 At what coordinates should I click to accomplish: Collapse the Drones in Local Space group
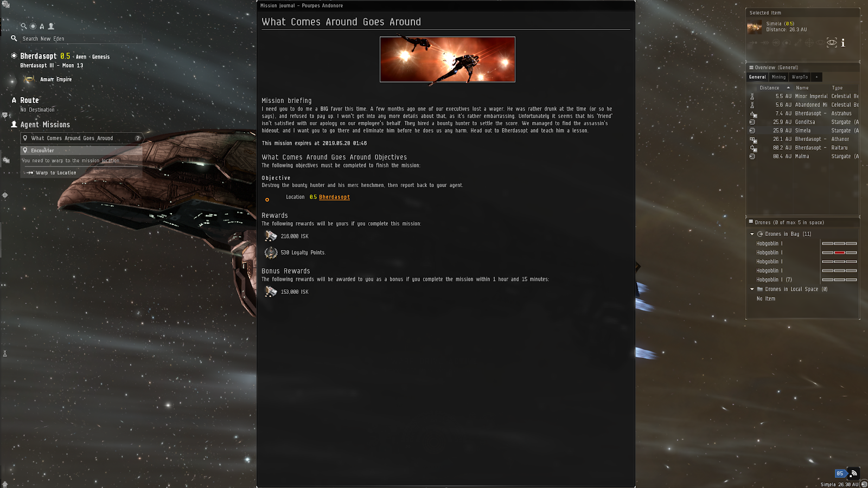click(x=752, y=290)
